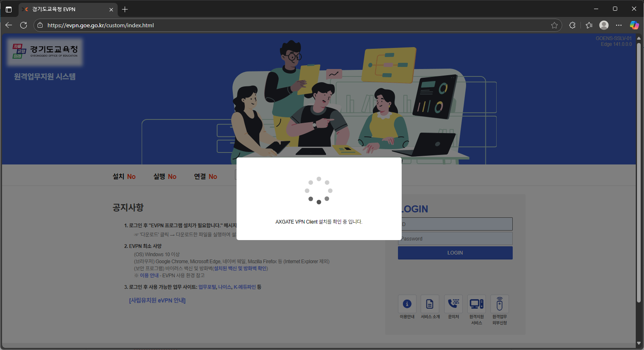This screenshot has width=644, height=350.
Task: Open the 원격업무 외부신청 icon
Action: 500,304
